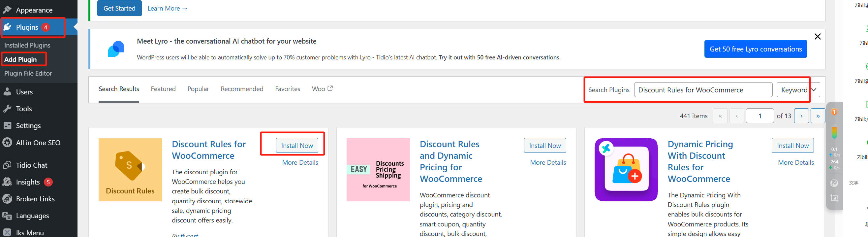Click the external link icon beside Woo
This screenshot has width=868, height=237.
(330, 88)
